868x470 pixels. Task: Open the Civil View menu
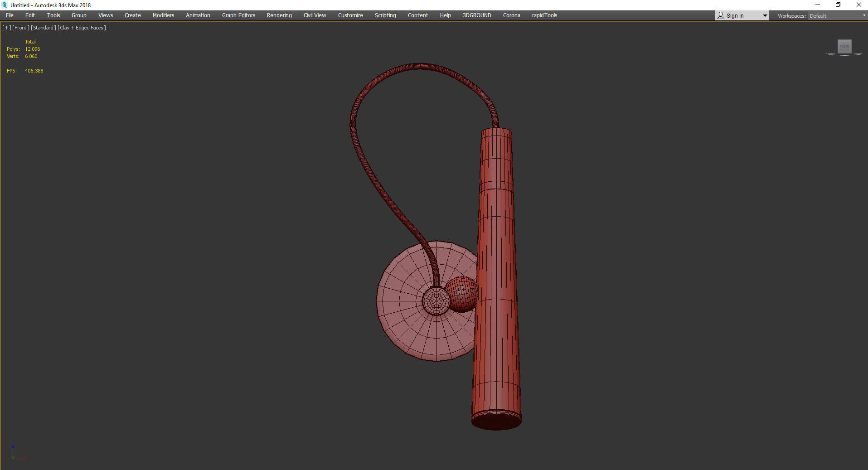tap(315, 15)
